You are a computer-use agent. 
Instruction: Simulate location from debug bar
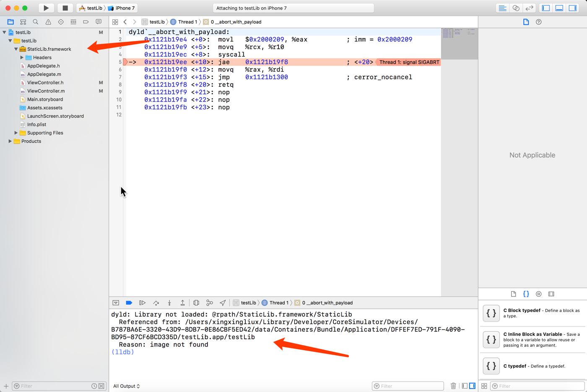[223, 303]
